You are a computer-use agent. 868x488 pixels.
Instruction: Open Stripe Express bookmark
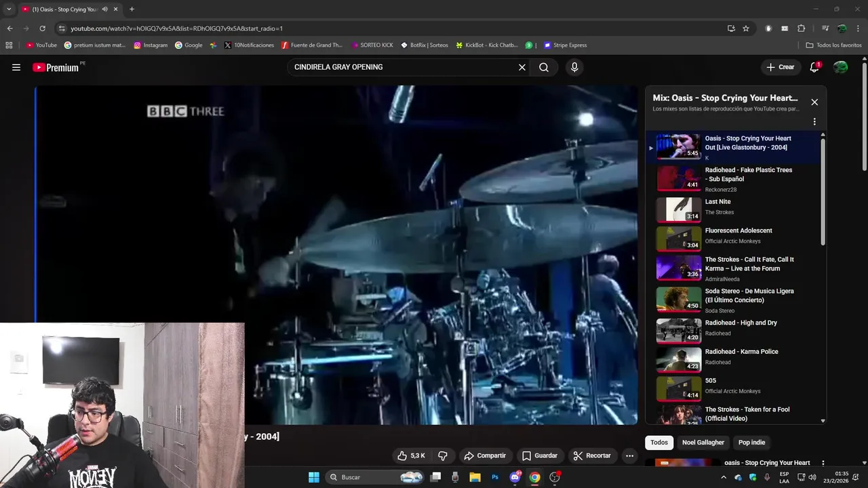click(x=565, y=45)
